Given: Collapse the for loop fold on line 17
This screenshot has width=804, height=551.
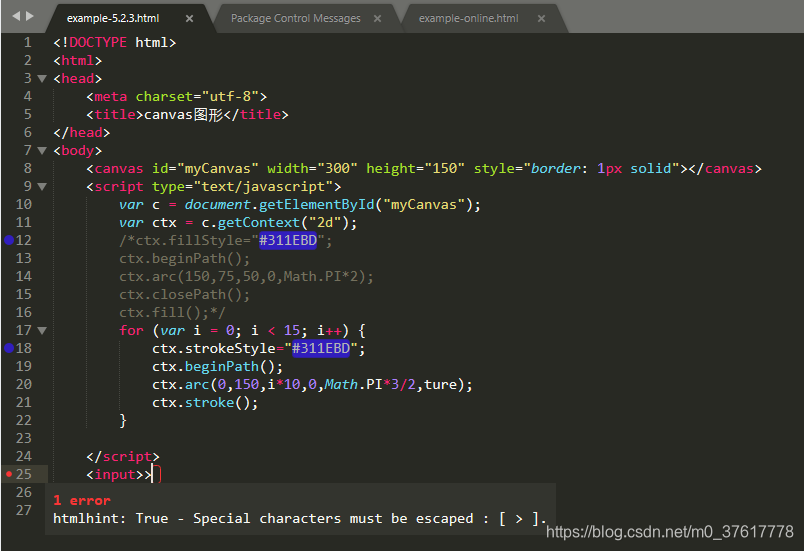Looking at the screenshot, I should click(42, 331).
